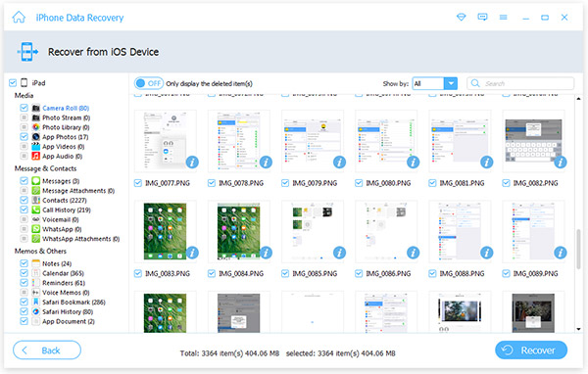
Task: Show info for IMG_0085.PNG
Action: [x=339, y=253]
